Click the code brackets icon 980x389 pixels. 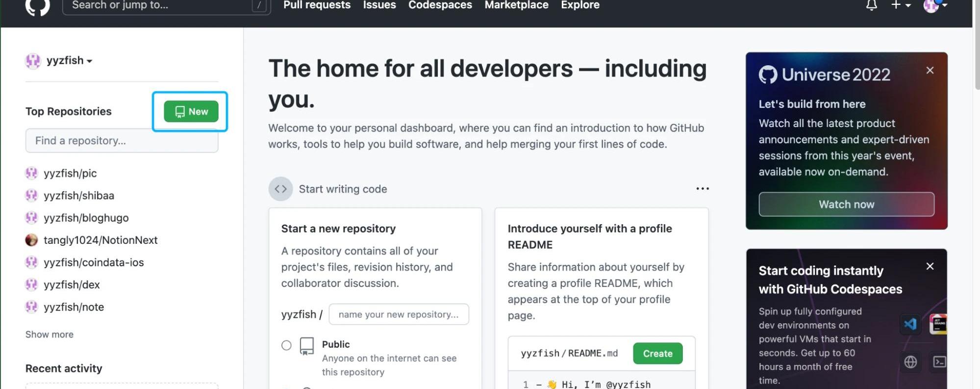pos(280,189)
